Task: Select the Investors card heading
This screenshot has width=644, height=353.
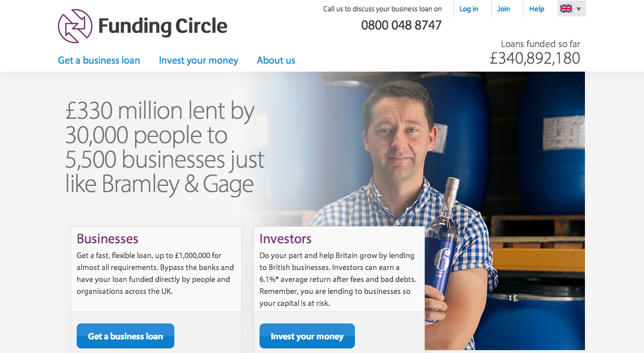Action: 286,239
